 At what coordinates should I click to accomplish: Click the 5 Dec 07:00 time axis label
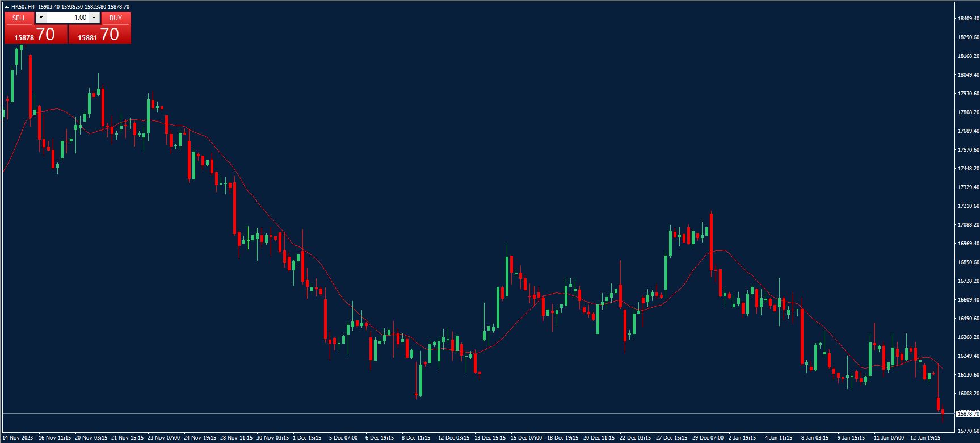343,438
